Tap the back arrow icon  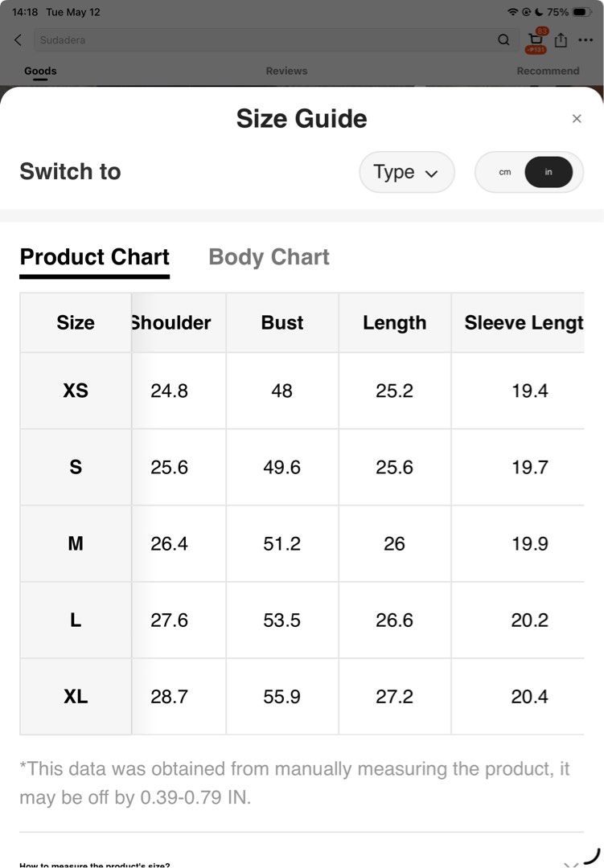pos(18,40)
